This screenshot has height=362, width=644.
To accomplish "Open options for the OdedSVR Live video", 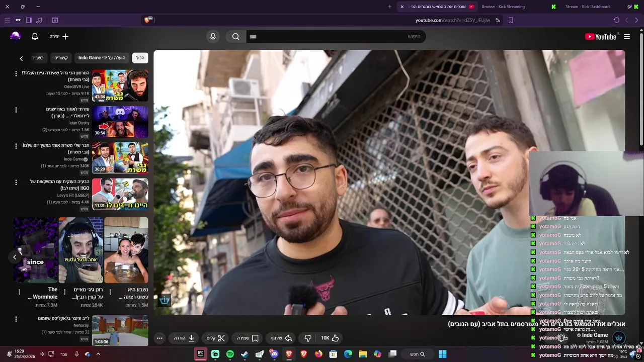I will (x=16, y=74).
